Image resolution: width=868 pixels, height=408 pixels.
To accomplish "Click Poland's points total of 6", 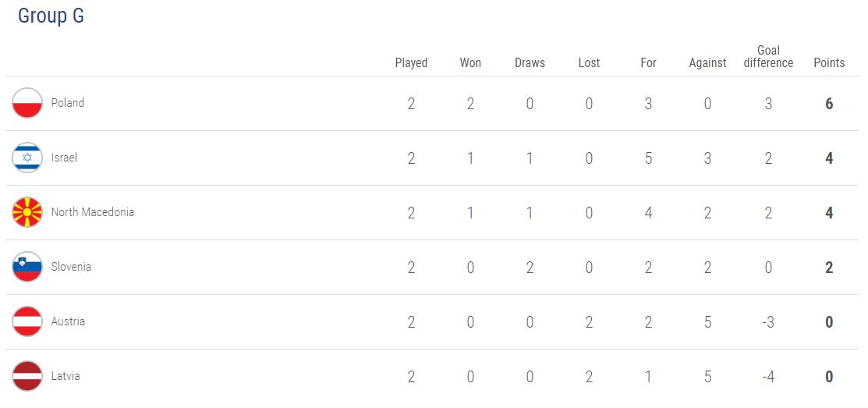I will 829,104.
